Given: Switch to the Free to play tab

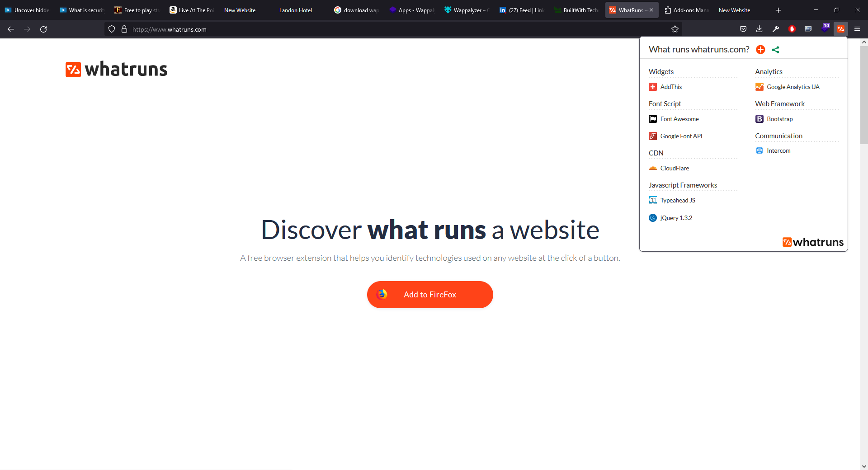Looking at the screenshot, I should (137, 10).
